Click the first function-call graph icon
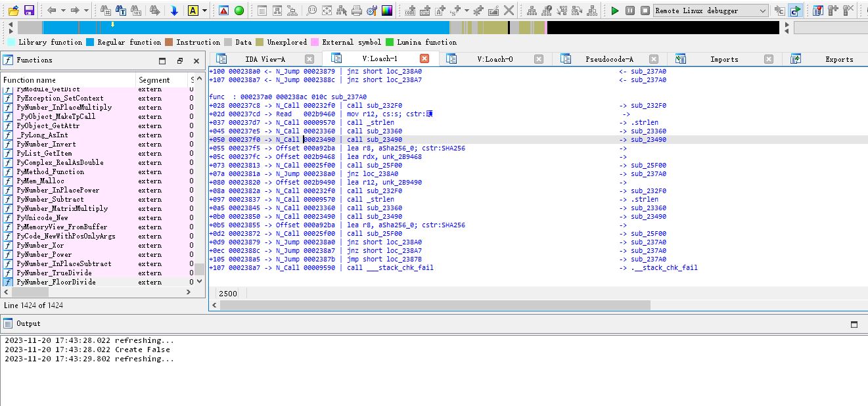868x406 pixels. (x=532, y=11)
